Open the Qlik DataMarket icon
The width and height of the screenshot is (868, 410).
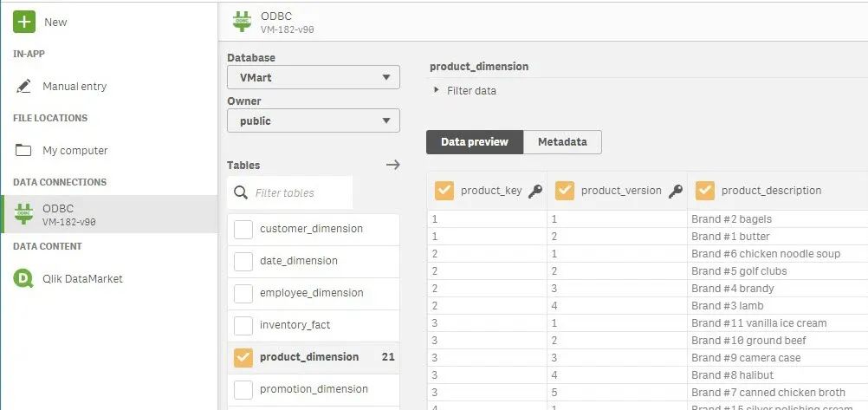click(x=24, y=278)
